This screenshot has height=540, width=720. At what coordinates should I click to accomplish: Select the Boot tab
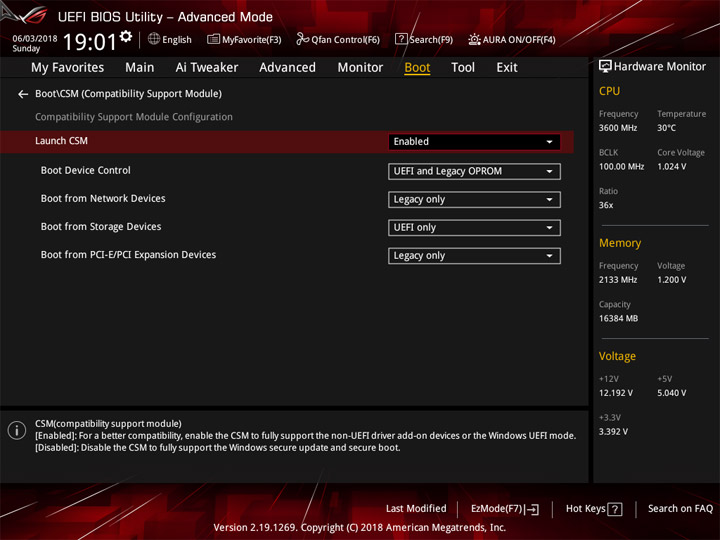point(417,68)
